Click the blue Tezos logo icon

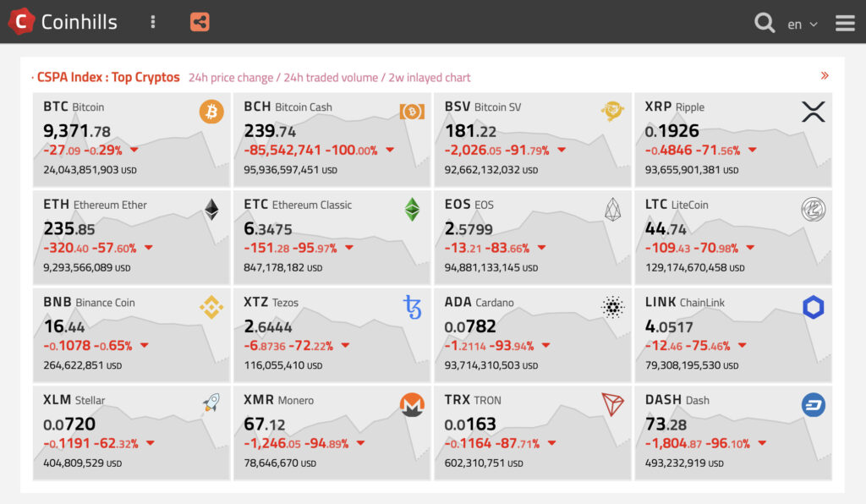click(412, 308)
